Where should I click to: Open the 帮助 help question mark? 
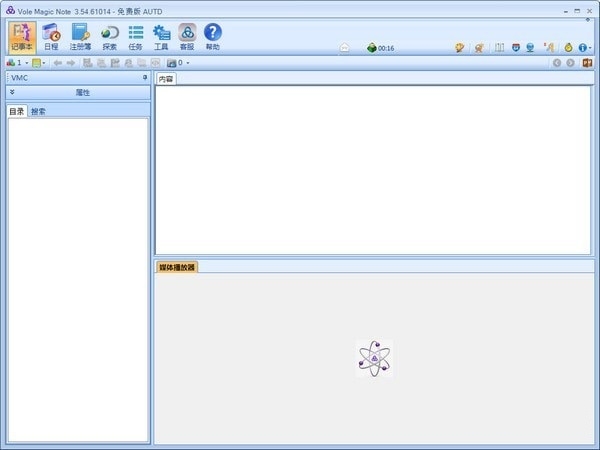213,37
